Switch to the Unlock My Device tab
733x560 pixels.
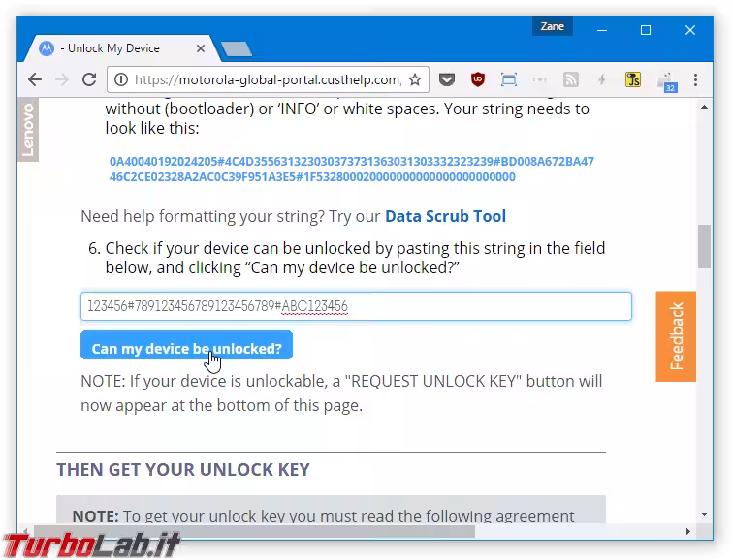coord(112,48)
